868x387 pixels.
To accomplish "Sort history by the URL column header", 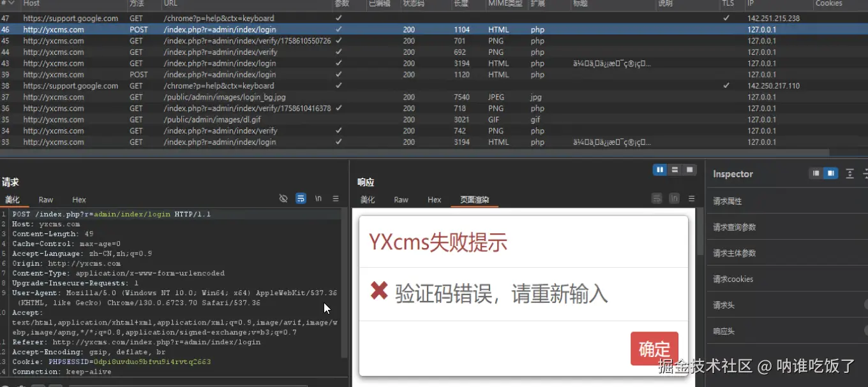I will pos(170,4).
